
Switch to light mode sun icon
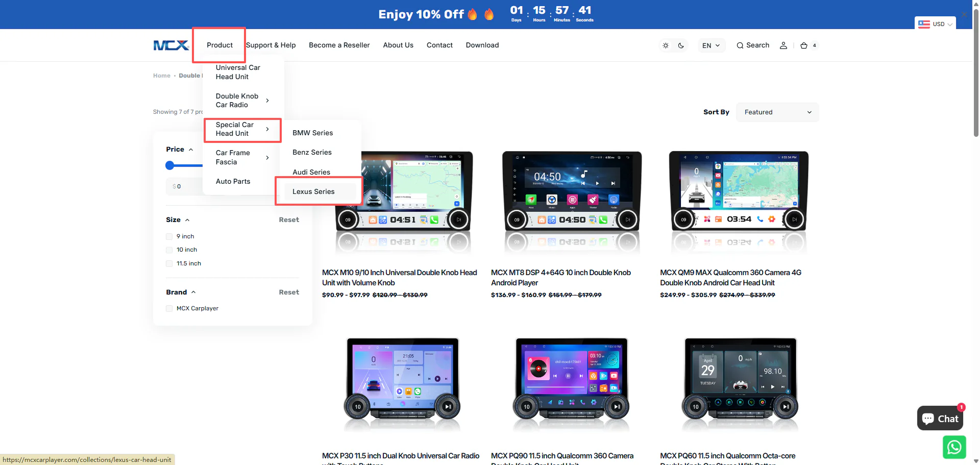[x=666, y=45]
